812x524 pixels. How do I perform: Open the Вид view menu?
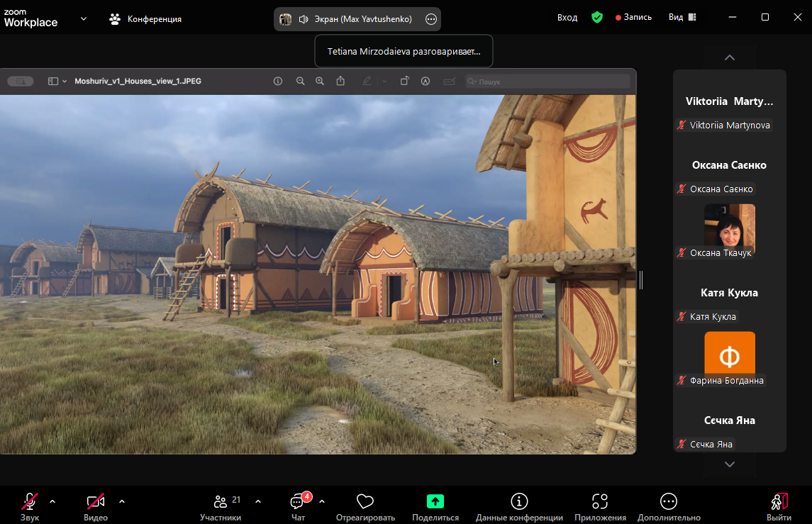682,18
